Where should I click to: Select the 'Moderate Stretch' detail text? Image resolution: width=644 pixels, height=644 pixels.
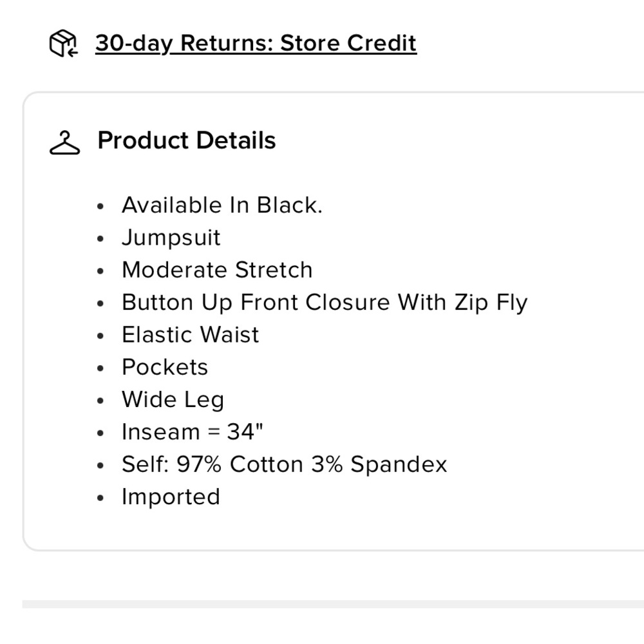point(217,270)
